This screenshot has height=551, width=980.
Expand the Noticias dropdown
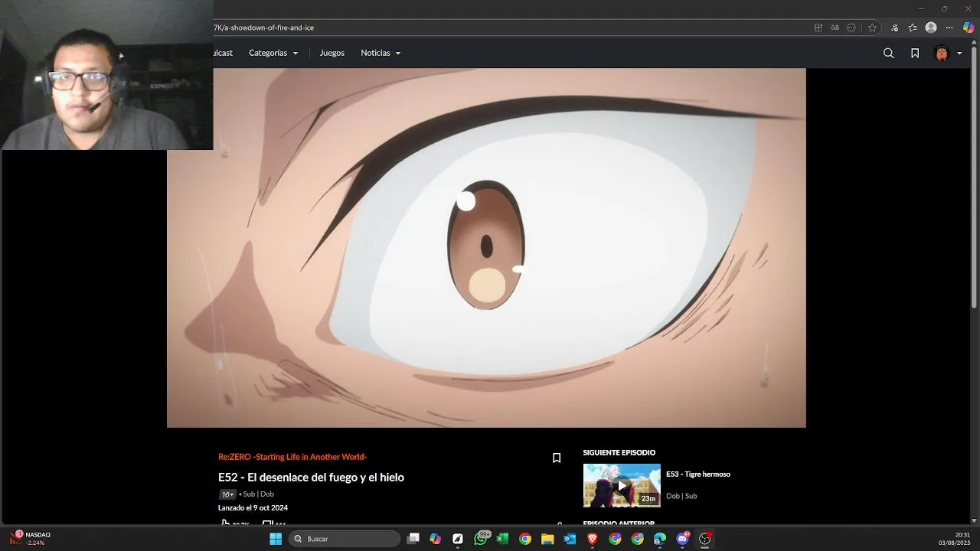tap(381, 53)
